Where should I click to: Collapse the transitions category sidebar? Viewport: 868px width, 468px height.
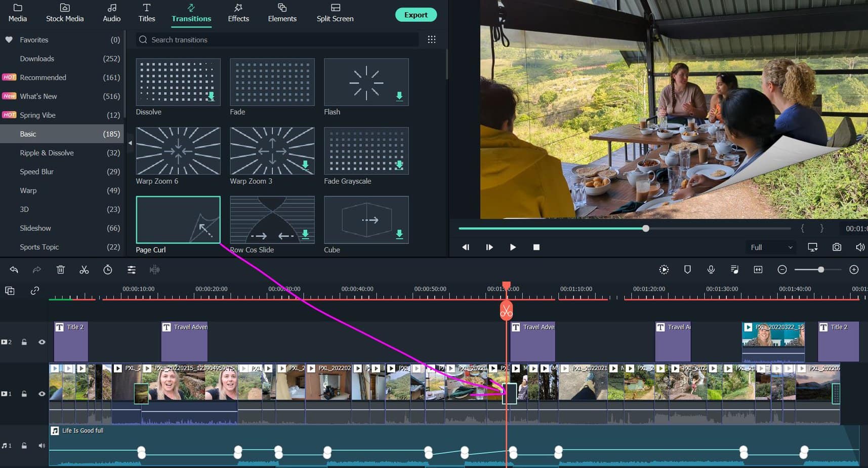pos(130,143)
